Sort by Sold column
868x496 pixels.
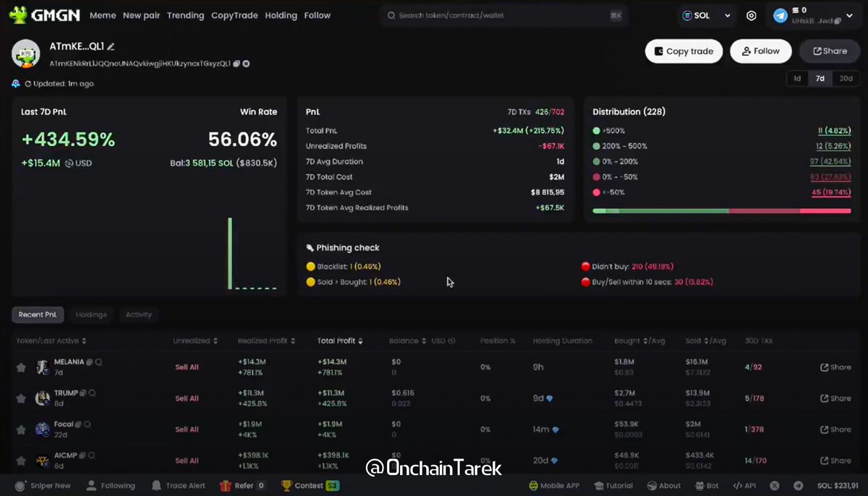tap(705, 341)
